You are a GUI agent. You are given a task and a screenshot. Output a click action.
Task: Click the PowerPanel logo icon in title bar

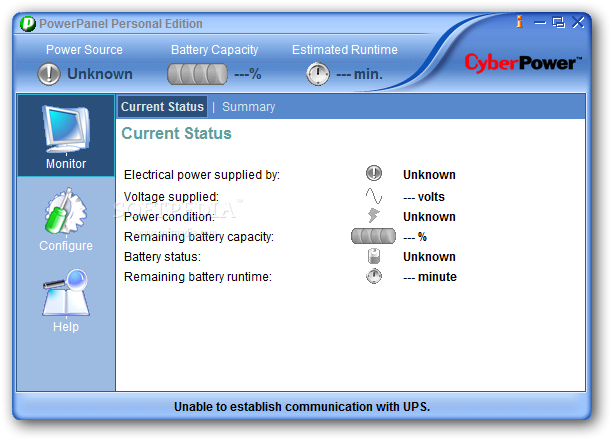[x=28, y=24]
